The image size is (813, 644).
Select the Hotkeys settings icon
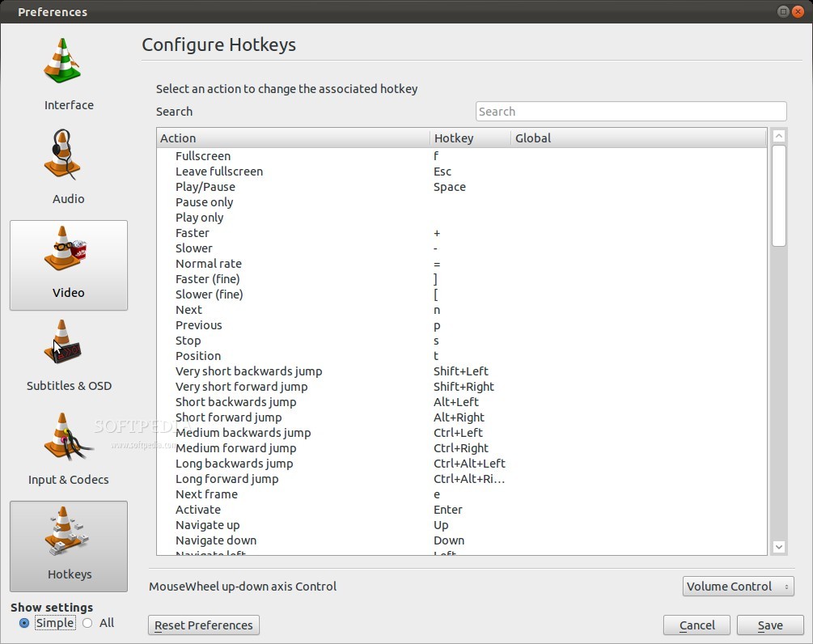pos(68,534)
